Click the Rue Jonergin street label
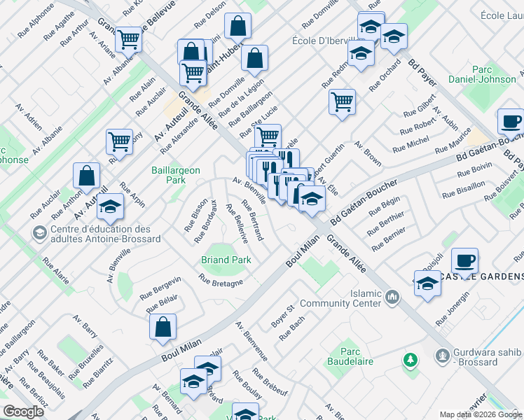Screen dimensions: 524x420 (453, 309)
